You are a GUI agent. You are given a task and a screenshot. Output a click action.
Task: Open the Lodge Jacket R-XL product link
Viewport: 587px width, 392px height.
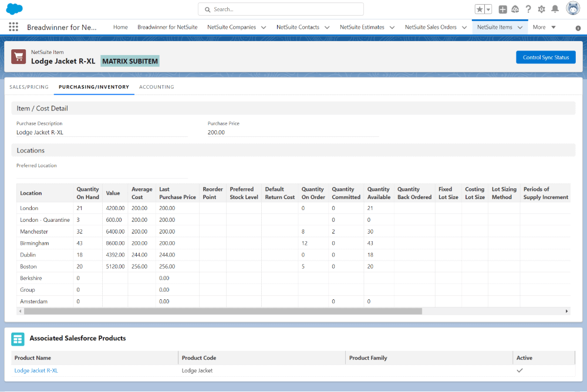[x=36, y=370]
